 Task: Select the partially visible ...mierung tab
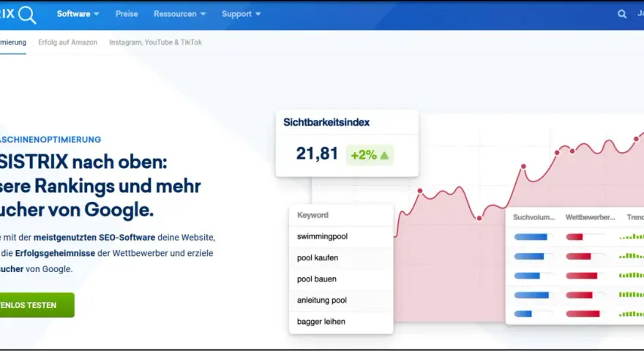coord(13,42)
